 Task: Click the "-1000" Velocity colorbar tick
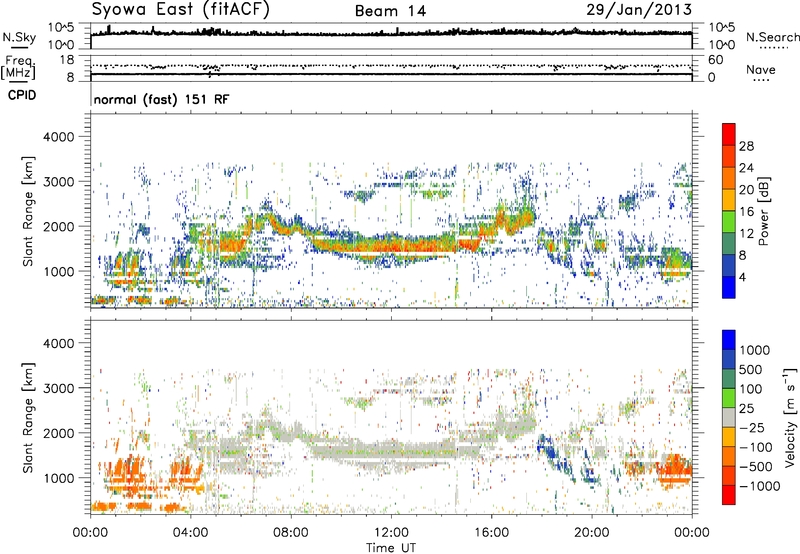coord(759,486)
